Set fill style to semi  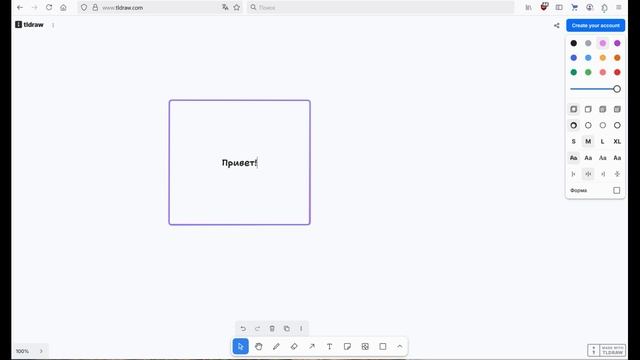click(588, 109)
